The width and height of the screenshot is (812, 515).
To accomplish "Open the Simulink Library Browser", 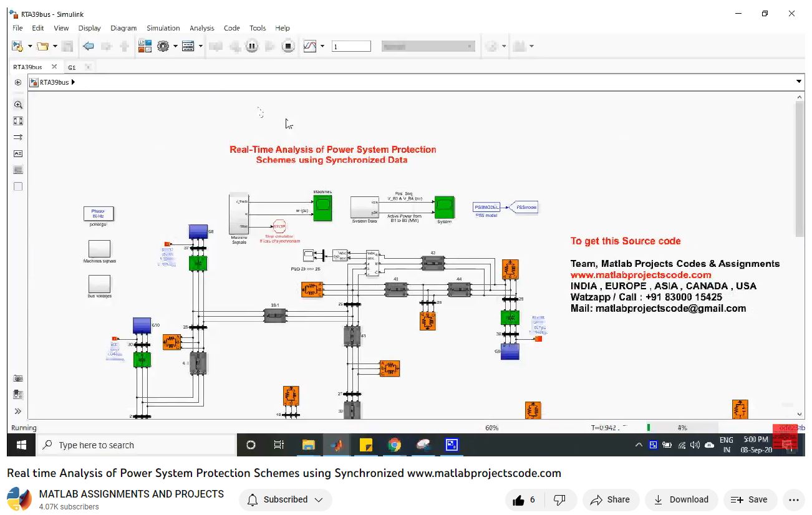I will tap(145, 46).
